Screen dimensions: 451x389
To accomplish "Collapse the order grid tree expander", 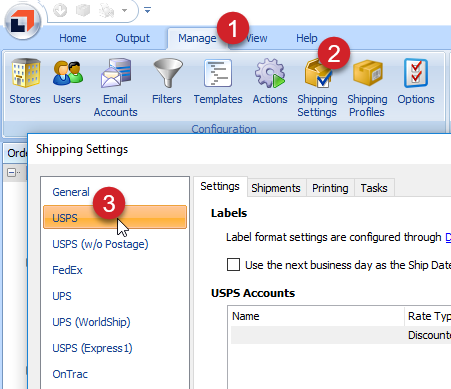I will [12, 172].
